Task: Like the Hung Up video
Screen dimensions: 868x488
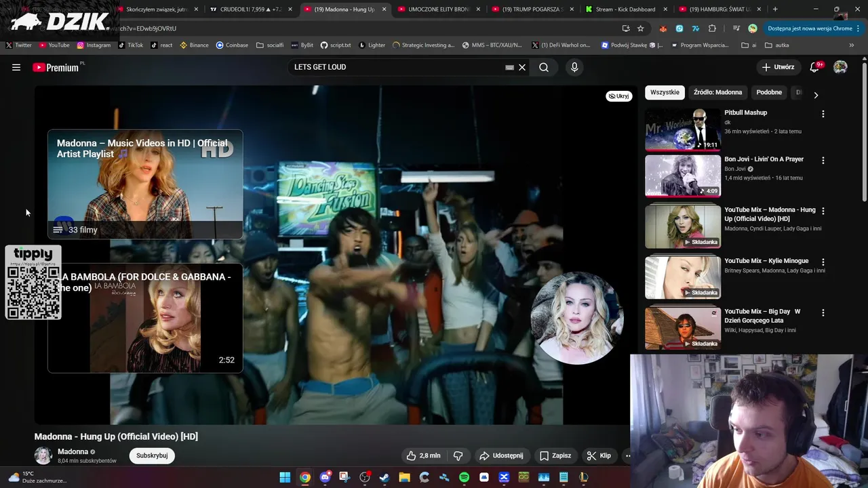Action: [x=423, y=455]
